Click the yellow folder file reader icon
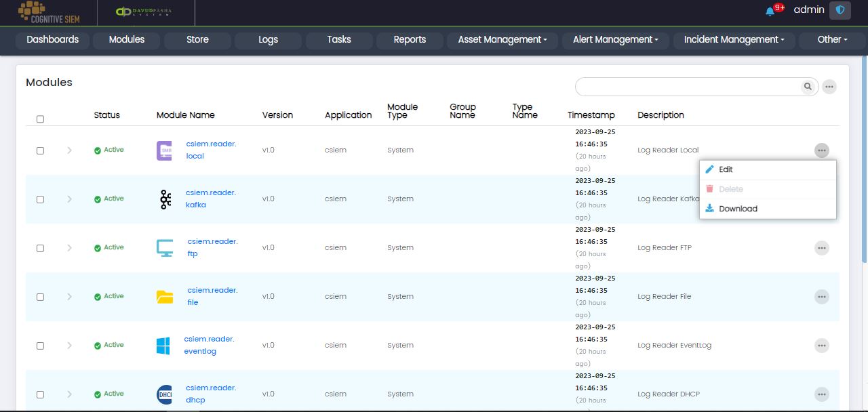The width and height of the screenshot is (868, 412). click(165, 297)
